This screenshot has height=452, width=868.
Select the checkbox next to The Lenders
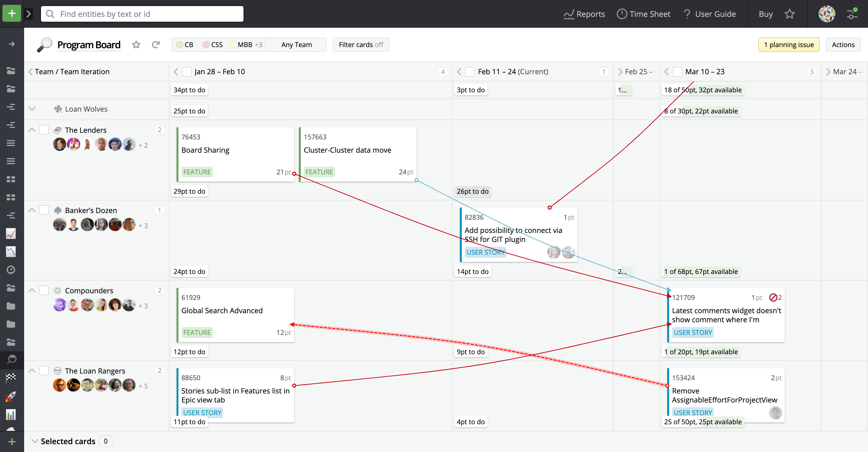(44, 129)
